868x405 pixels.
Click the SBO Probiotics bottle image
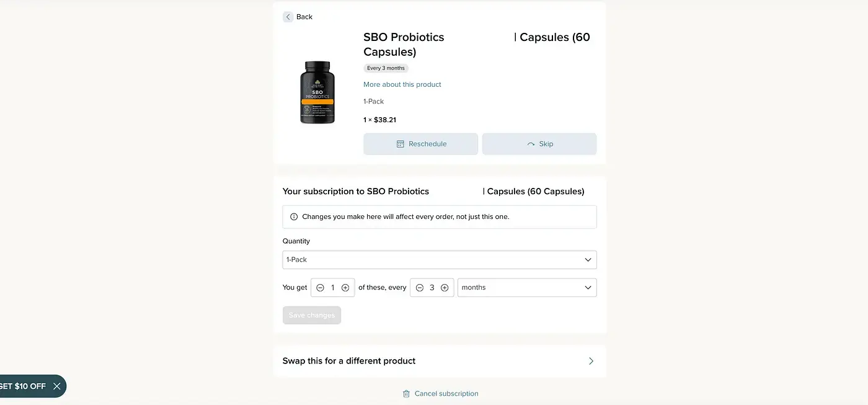317,92
